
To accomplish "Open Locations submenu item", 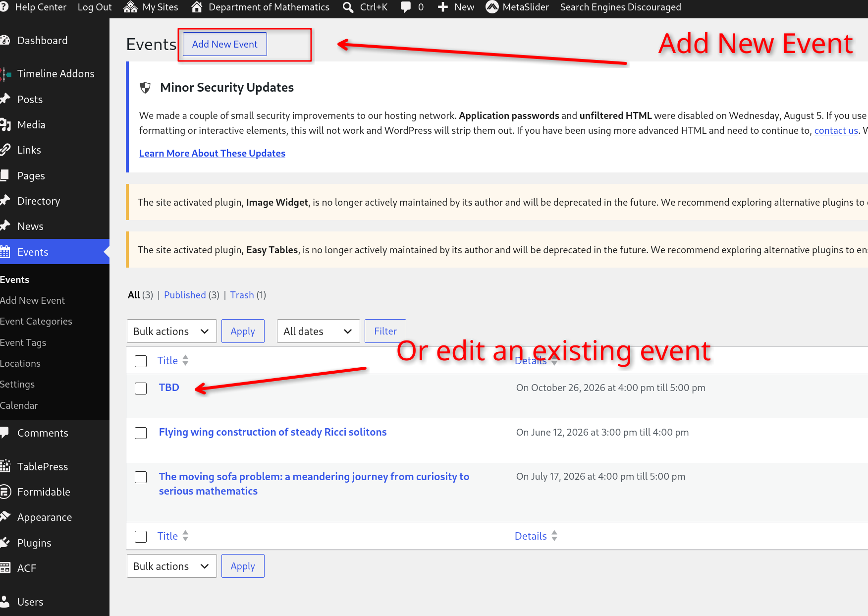I will (20, 363).
